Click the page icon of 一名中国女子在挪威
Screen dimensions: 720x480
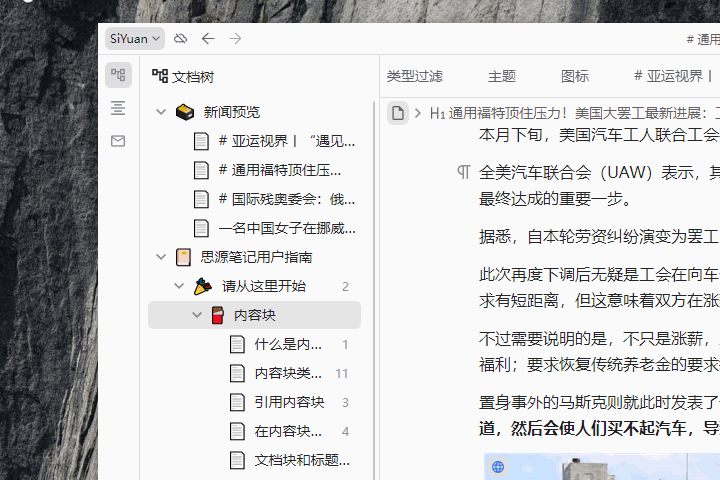(201, 228)
